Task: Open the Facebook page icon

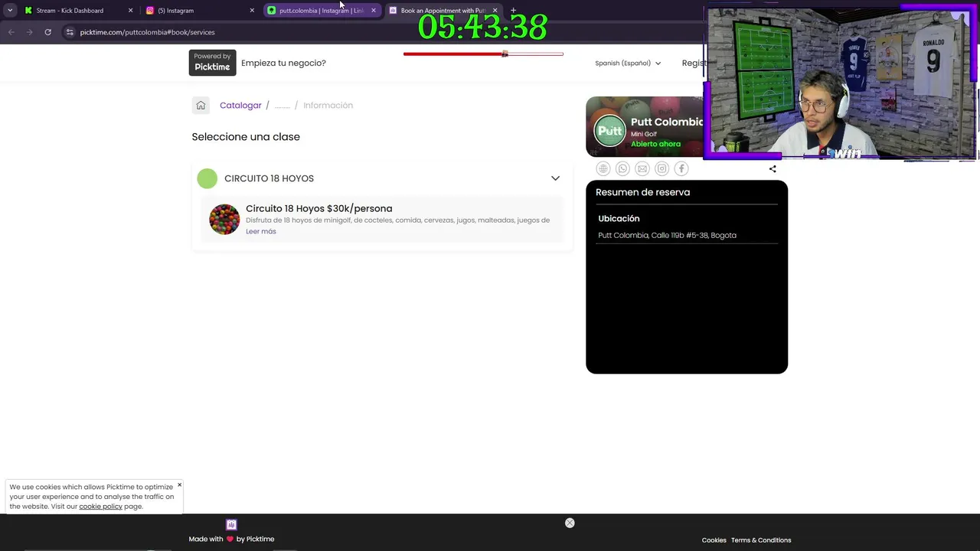Action: click(x=681, y=168)
